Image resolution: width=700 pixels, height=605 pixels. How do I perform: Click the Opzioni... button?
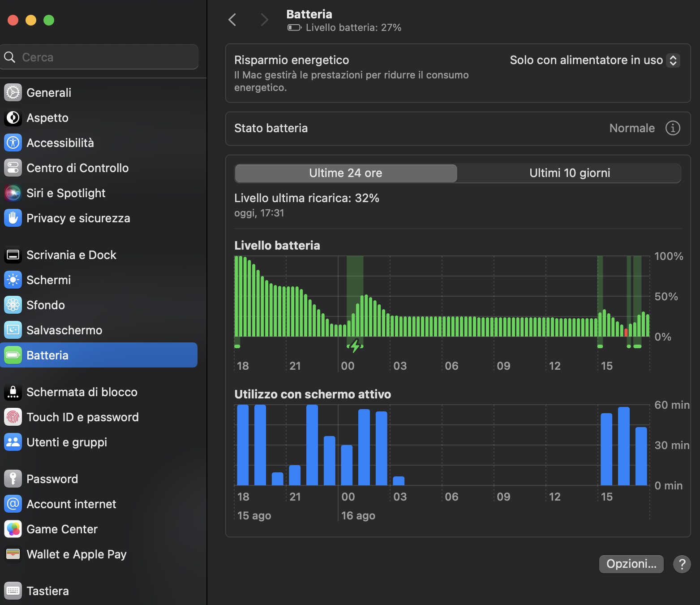[x=631, y=564]
